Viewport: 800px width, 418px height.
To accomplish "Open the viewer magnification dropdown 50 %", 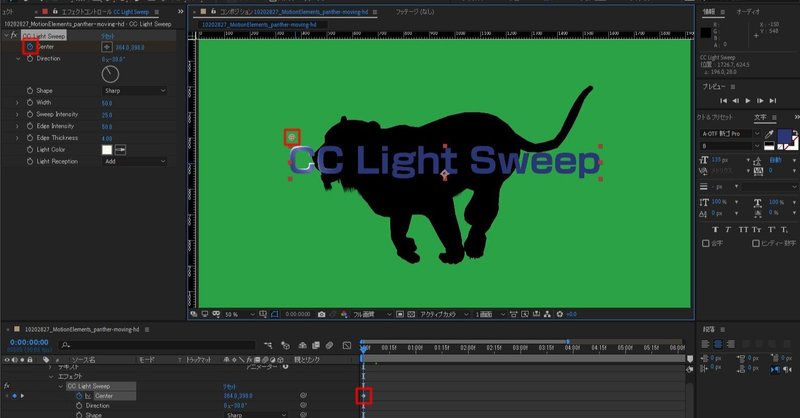I will [x=239, y=314].
